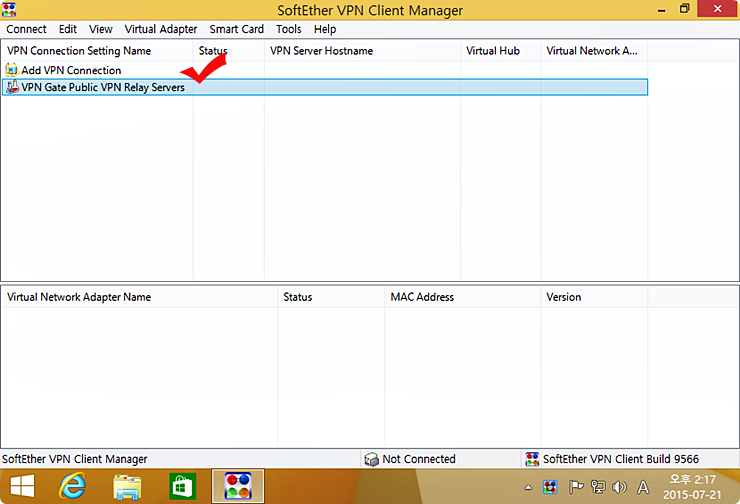Click the SoftEther app icon in title bar
The image size is (740, 504).
click(x=9, y=9)
